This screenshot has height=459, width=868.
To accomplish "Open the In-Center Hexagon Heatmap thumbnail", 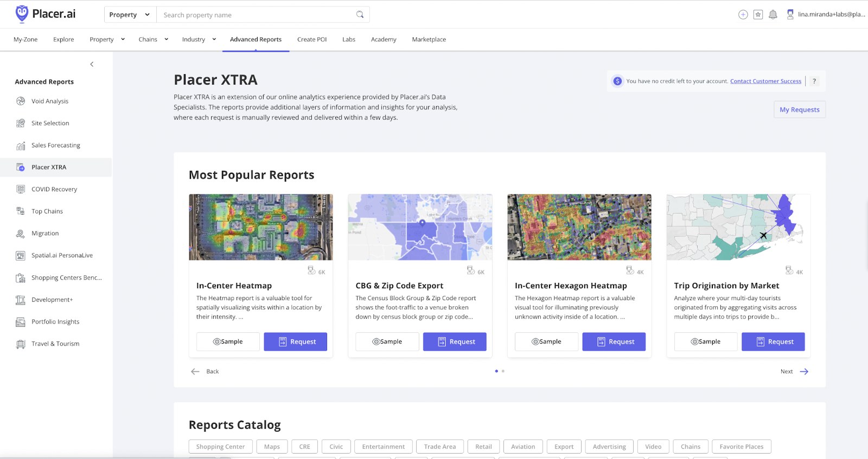I will (579, 227).
